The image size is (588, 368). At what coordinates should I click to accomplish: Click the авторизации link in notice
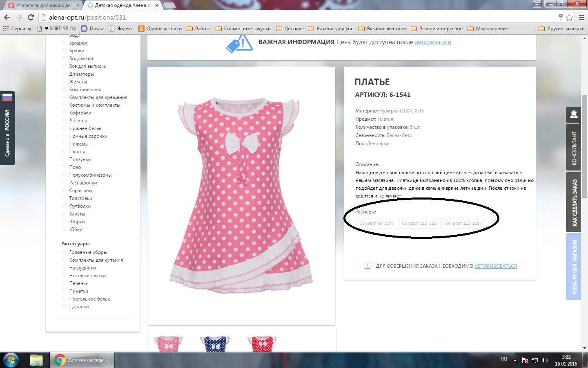tap(432, 42)
